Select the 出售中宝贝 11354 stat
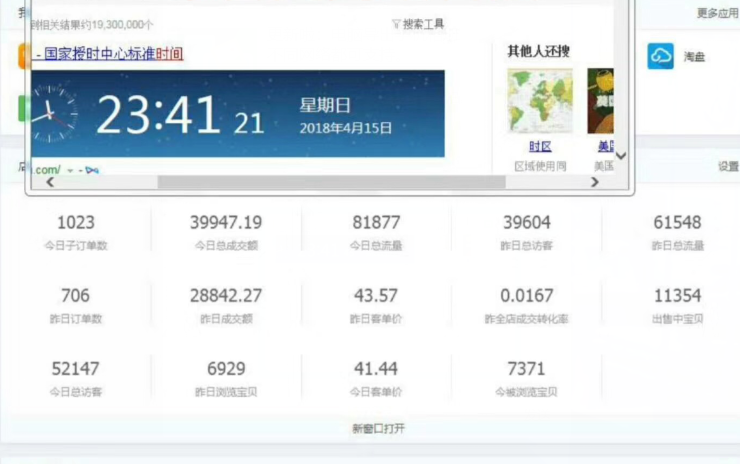This screenshot has height=464, width=740. 677,304
